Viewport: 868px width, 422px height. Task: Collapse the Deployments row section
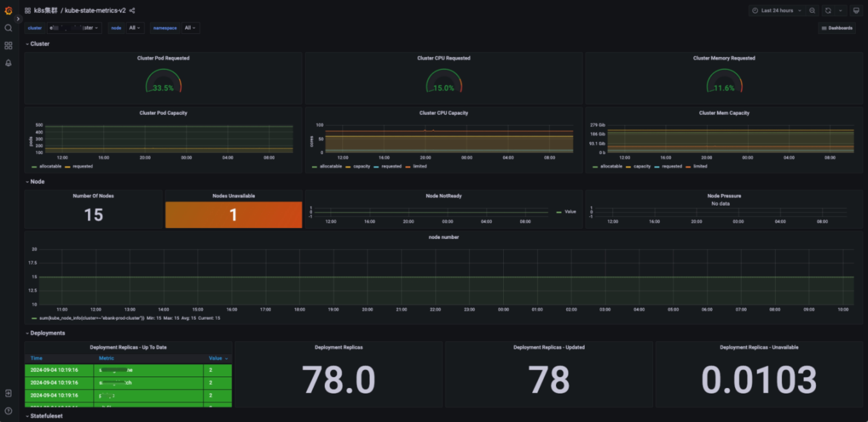coord(47,333)
